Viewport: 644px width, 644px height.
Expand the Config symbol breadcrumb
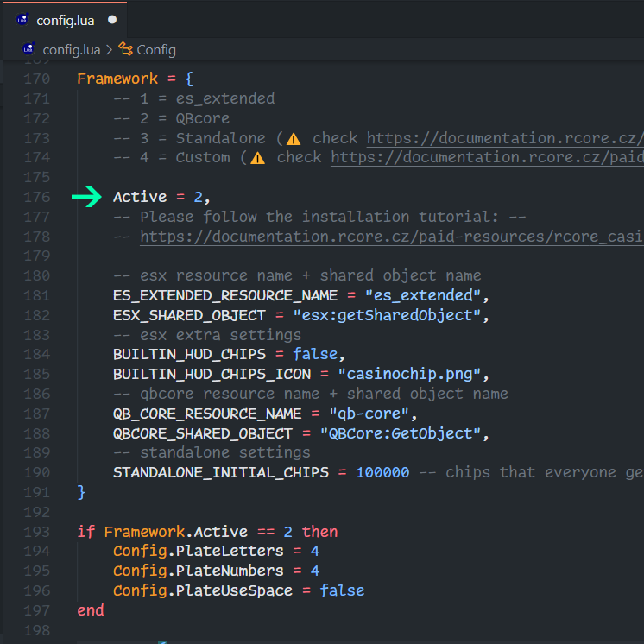(x=155, y=49)
